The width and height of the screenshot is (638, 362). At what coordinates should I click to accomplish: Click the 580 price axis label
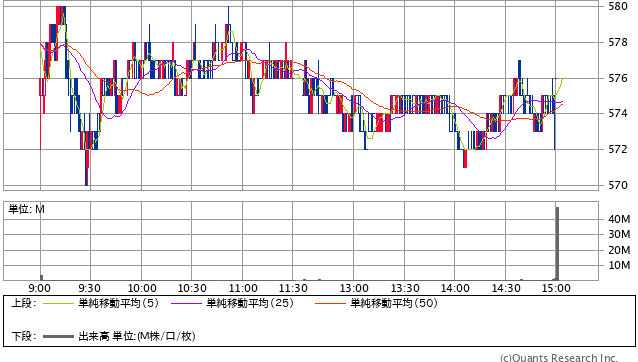coord(618,6)
